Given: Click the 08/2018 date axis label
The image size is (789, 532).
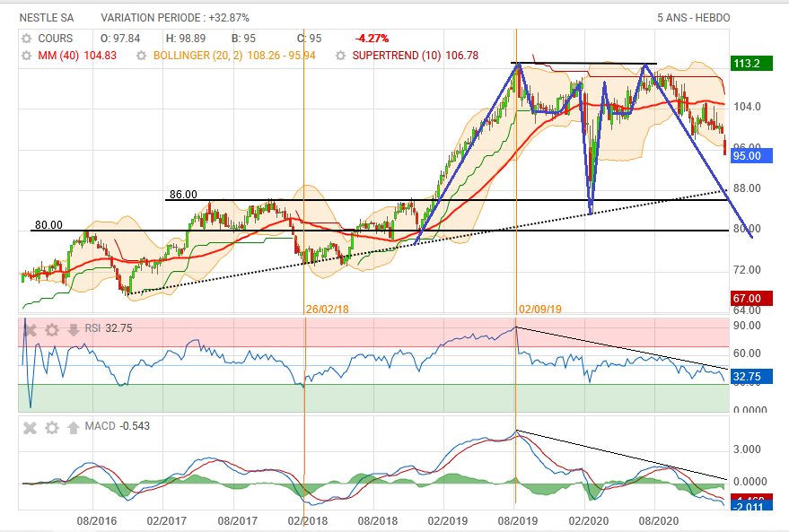Looking at the screenshot, I should [x=378, y=520].
